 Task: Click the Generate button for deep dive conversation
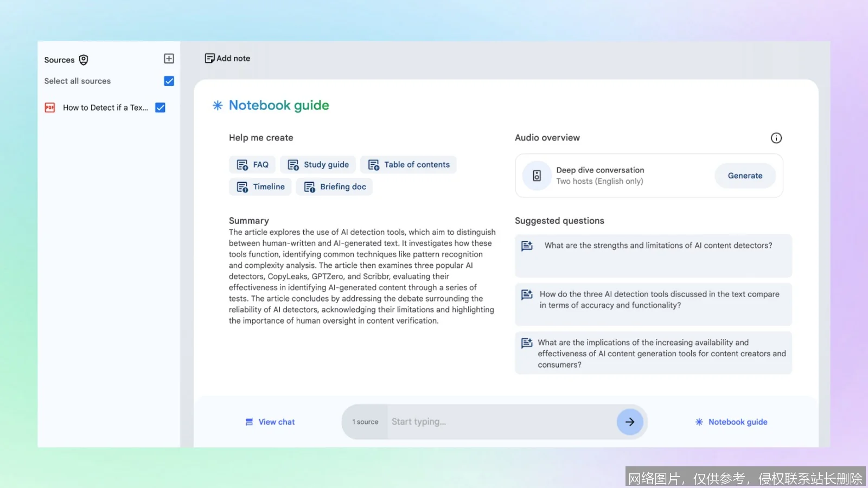[x=745, y=175]
